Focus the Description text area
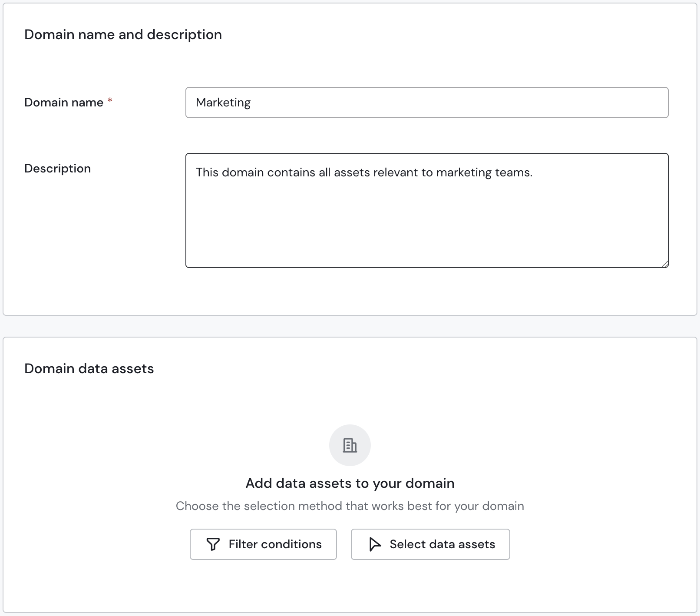700x616 pixels. [x=427, y=210]
